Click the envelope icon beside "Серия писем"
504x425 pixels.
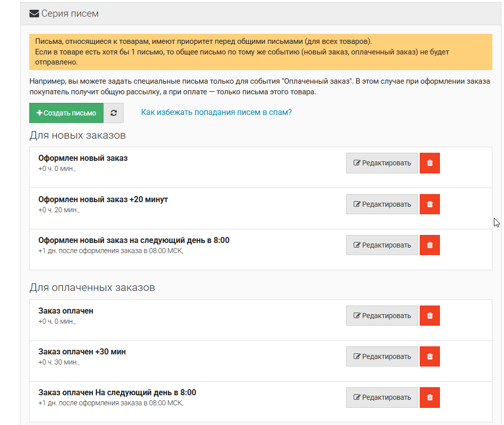tap(34, 14)
